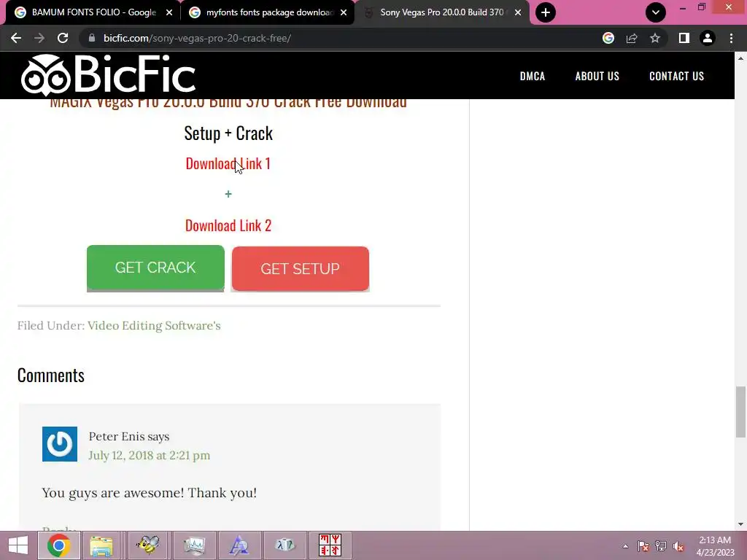The width and height of the screenshot is (747, 560).
Task: Click the Google icon in the address bar
Action: point(608,38)
